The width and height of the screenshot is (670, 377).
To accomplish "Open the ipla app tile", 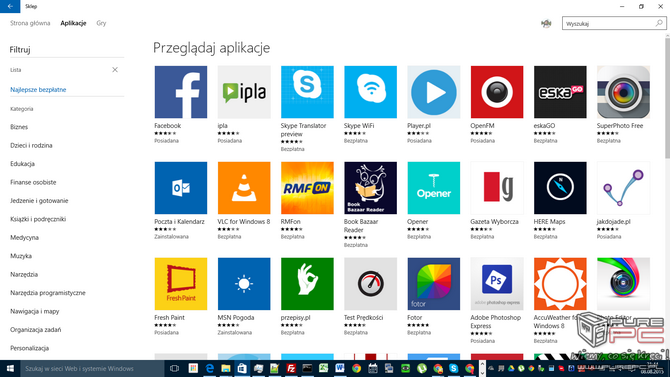I will 244,92.
